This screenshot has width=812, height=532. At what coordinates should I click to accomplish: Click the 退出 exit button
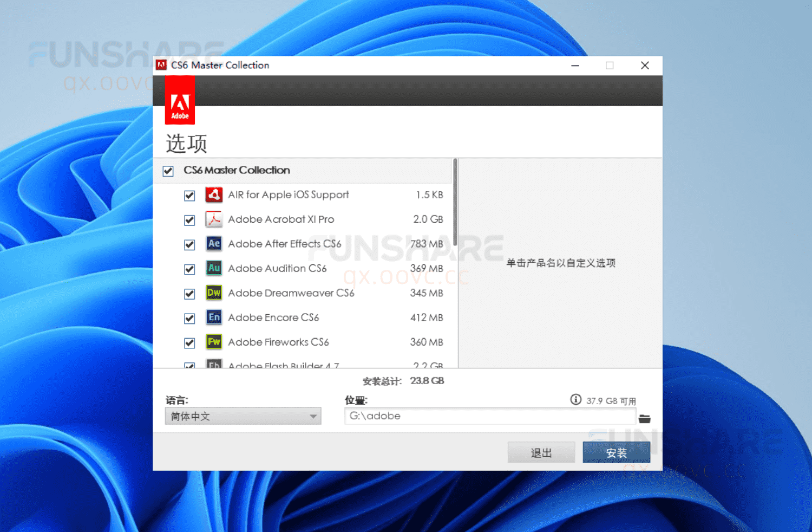coord(541,452)
